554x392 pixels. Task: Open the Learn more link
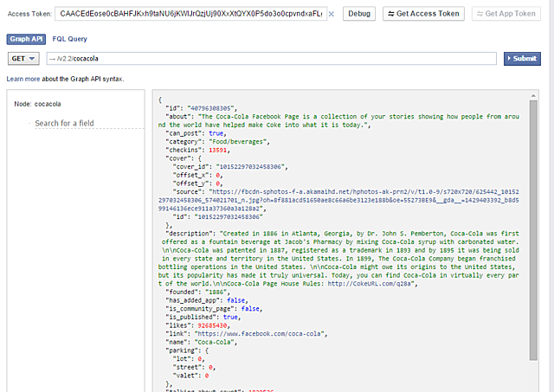[x=23, y=79]
